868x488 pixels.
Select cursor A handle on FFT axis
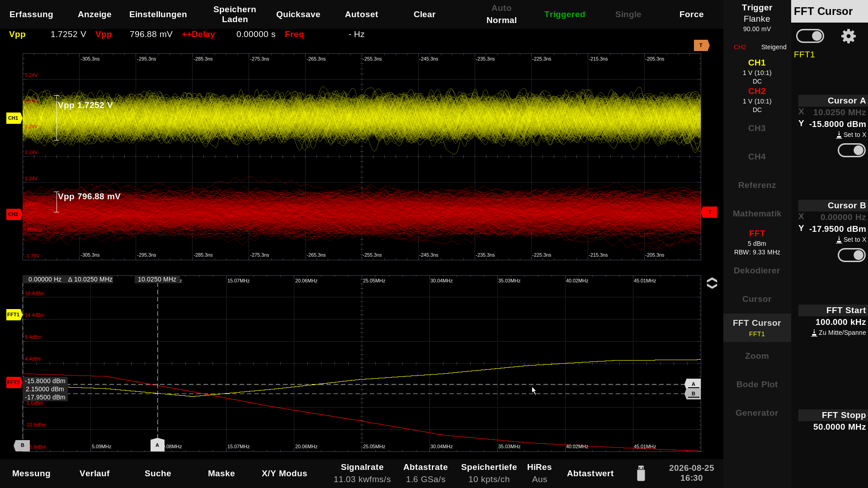(157, 445)
